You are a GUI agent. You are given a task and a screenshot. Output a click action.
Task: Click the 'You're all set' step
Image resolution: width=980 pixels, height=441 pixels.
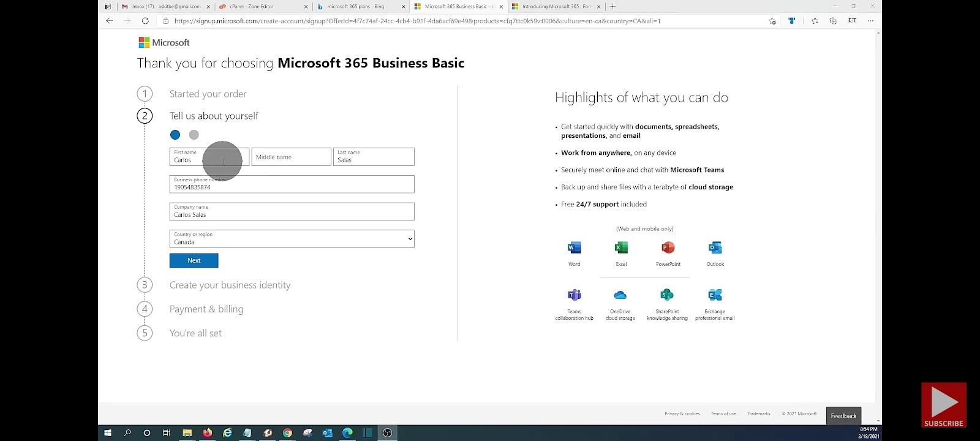coord(195,333)
